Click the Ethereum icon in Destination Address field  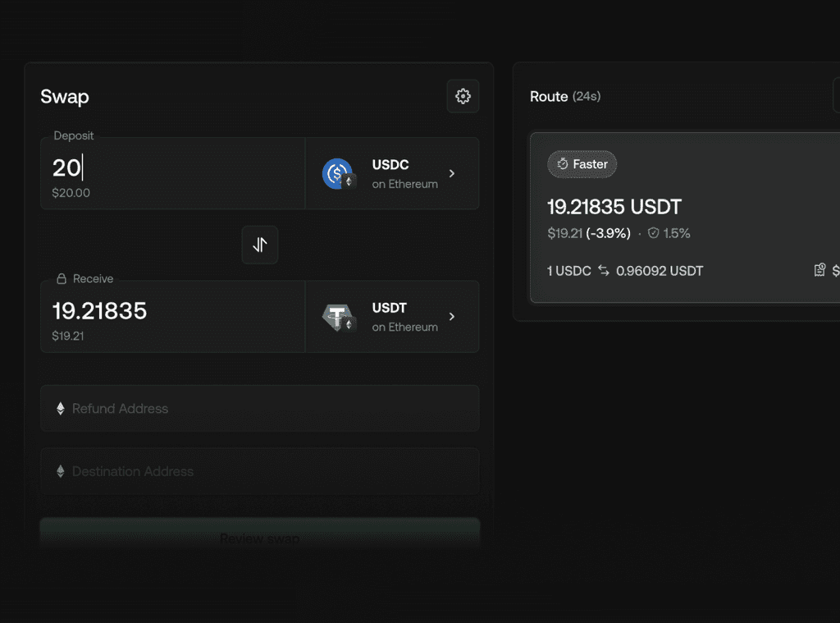(x=60, y=471)
